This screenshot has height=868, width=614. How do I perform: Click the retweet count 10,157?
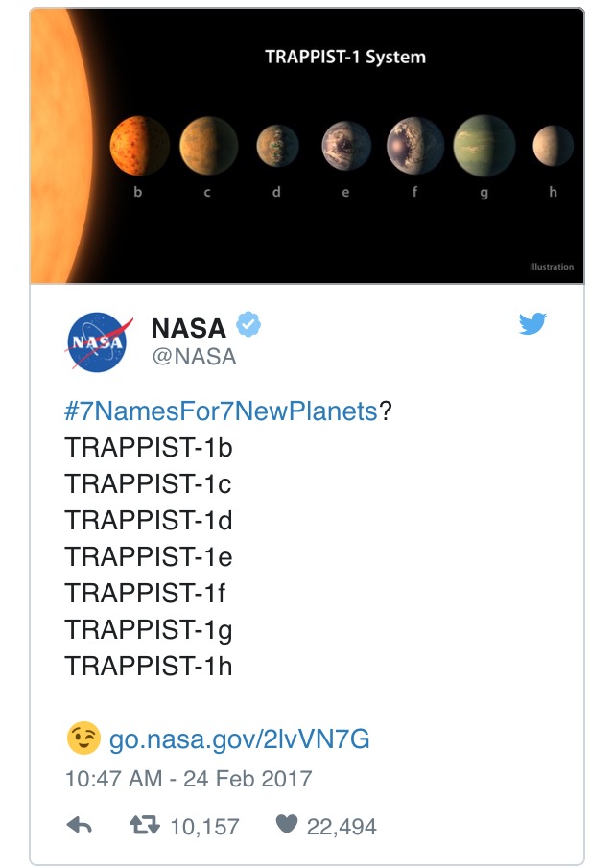point(204,826)
